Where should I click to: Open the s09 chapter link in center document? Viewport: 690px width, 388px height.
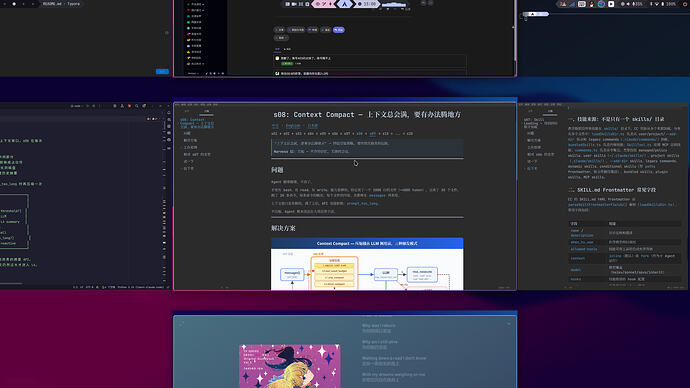[373, 134]
